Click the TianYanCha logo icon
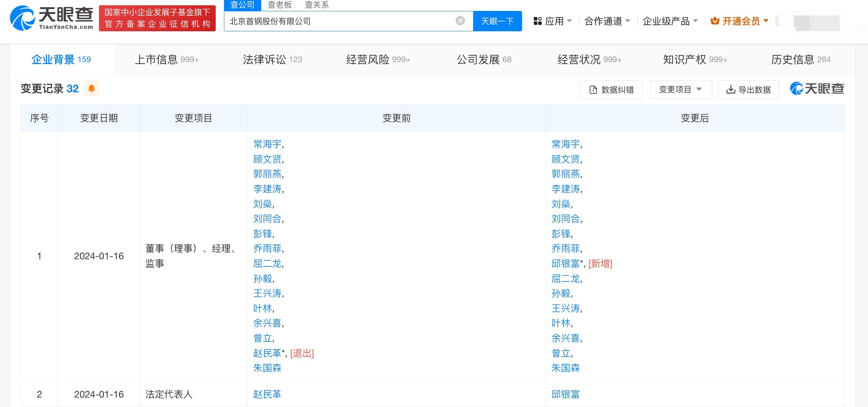Viewport: 868px width, 407px height. click(23, 18)
